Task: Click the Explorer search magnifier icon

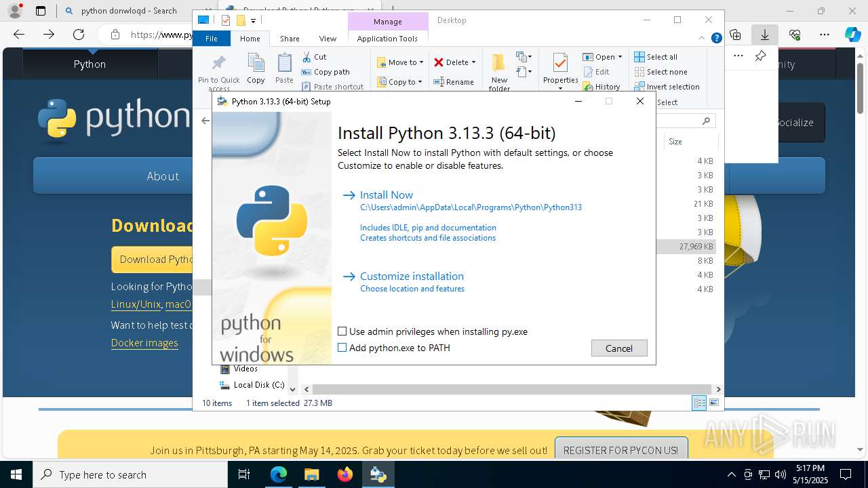Action: click(x=706, y=121)
